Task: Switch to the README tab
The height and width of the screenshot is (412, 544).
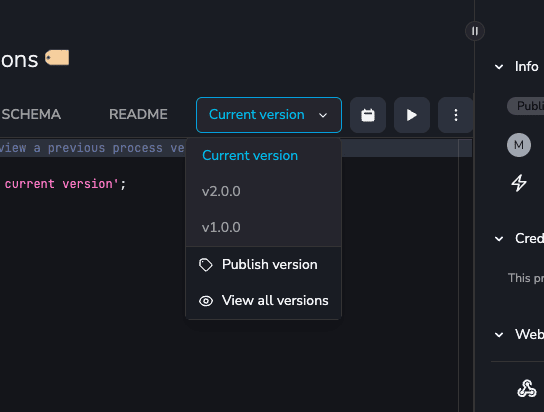Action: [x=138, y=114]
